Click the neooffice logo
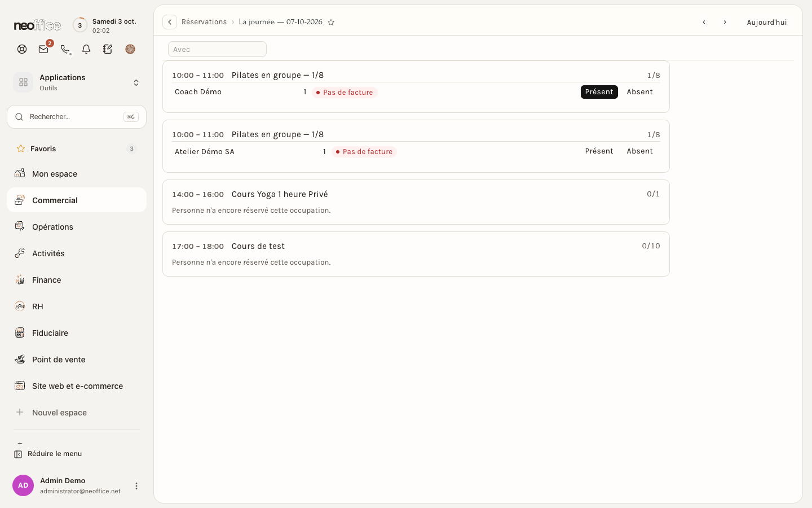 click(x=37, y=25)
